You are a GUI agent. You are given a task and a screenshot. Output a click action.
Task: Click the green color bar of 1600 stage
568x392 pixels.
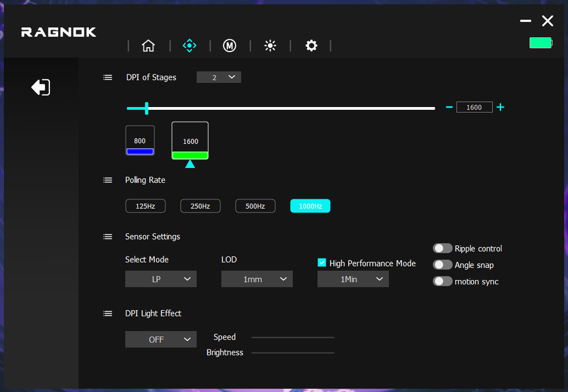click(190, 155)
